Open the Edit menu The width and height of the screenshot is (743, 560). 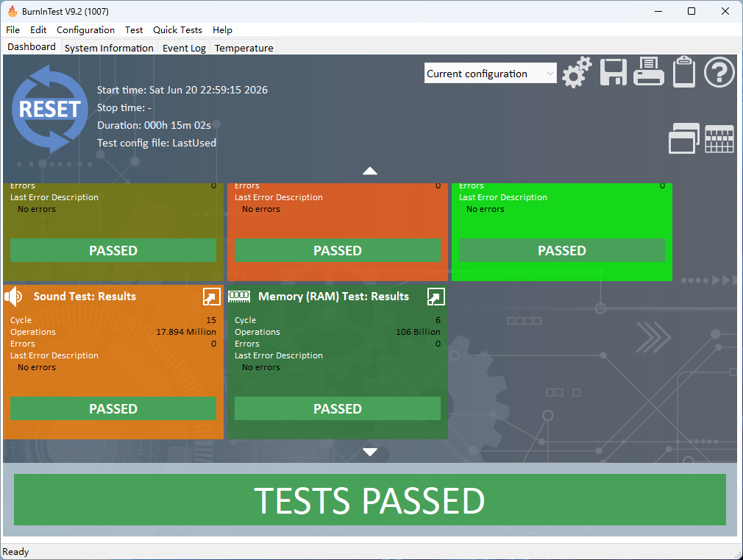point(38,30)
